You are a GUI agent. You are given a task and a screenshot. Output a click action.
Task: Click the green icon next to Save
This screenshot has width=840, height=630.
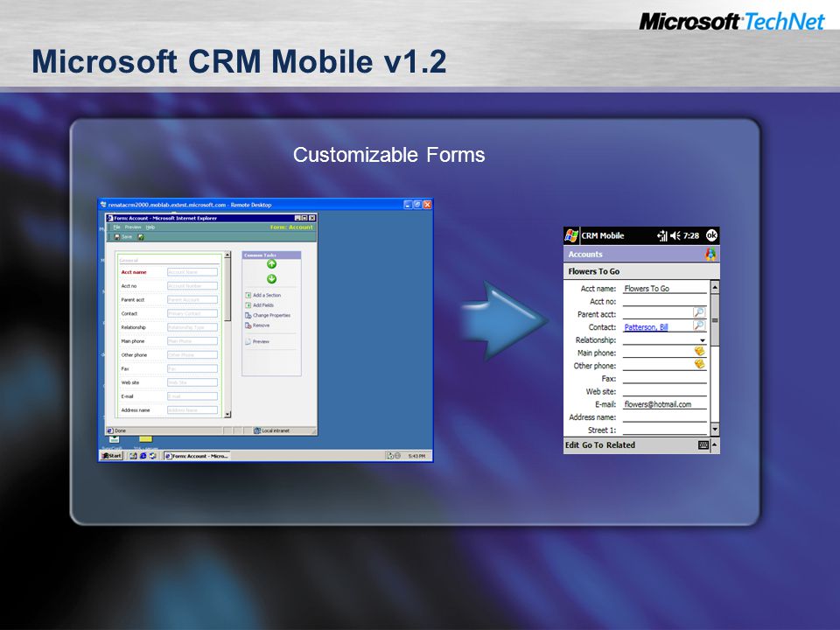point(141,237)
